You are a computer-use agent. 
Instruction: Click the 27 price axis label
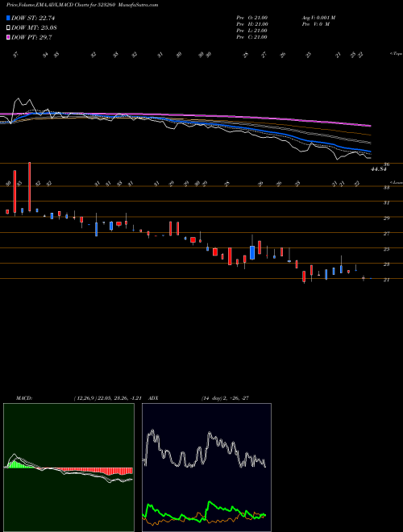click(x=386, y=234)
